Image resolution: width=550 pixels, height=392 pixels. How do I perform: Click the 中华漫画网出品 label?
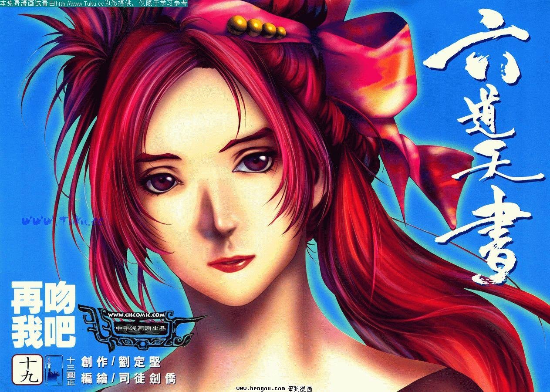[140, 328]
